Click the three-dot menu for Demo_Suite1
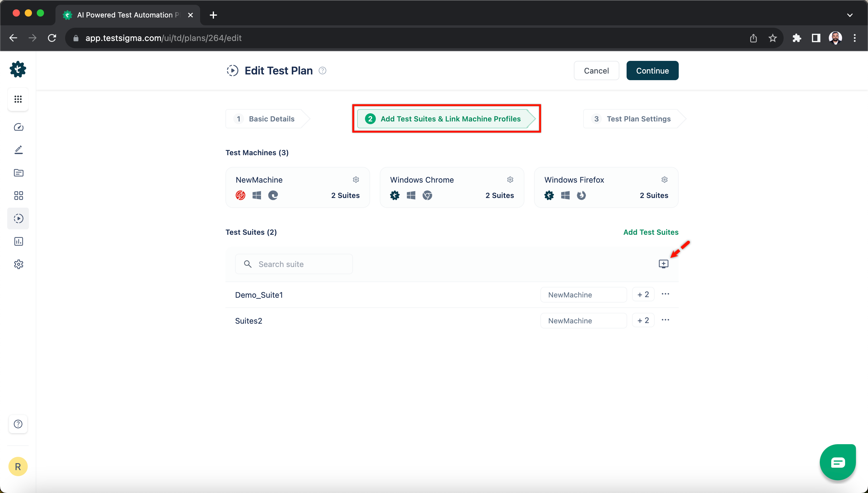This screenshot has width=868, height=493. coord(665,294)
